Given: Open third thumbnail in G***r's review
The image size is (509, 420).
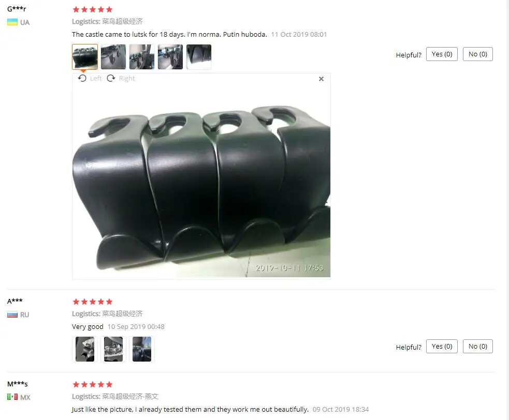Looking at the screenshot, I should point(142,57).
